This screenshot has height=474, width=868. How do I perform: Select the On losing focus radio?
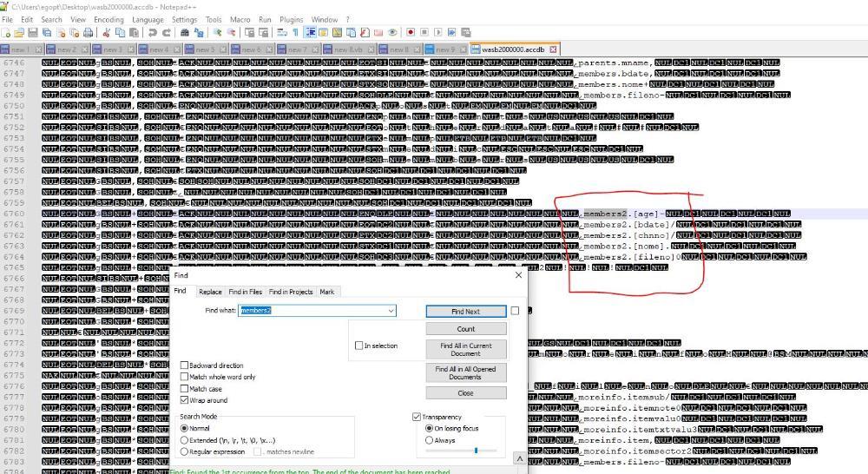coord(429,429)
